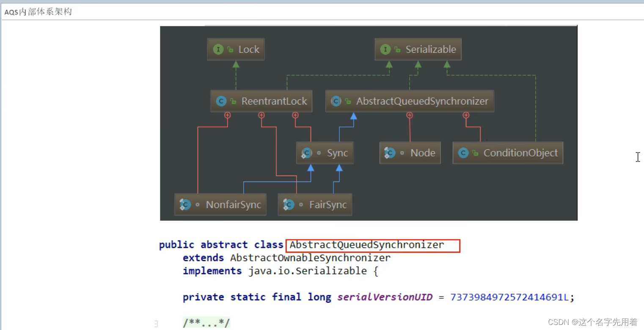Click the 'private static final long' keywords
644x330 pixels.
[x=257, y=297]
